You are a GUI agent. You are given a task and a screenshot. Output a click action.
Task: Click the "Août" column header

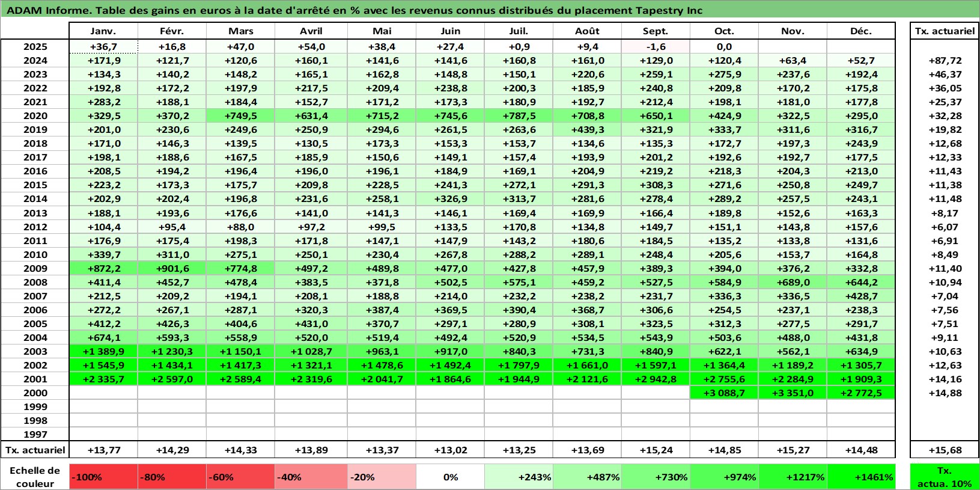coord(587,31)
